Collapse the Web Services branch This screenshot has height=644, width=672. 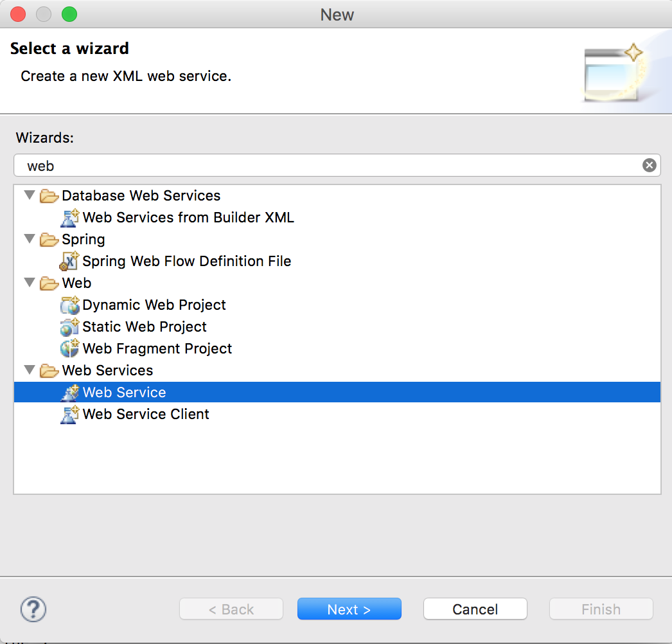pos(29,370)
